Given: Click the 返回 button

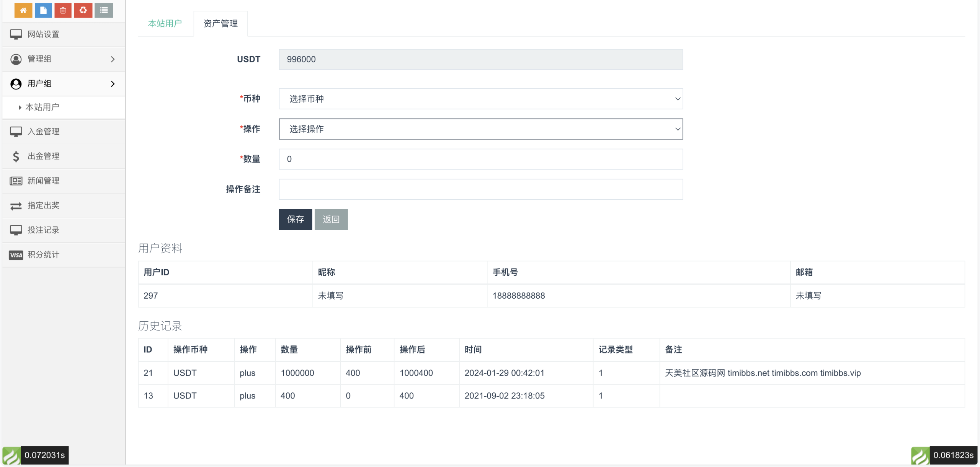Looking at the screenshot, I should 331,219.
